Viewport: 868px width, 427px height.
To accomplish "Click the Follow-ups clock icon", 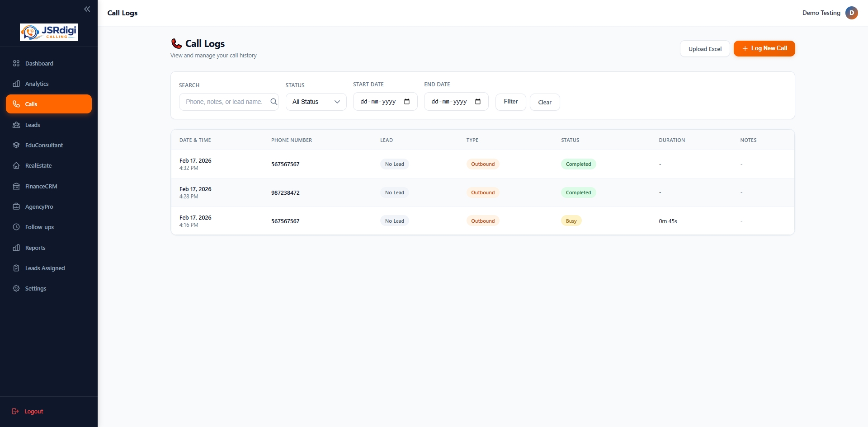I will pyautogui.click(x=16, y=227).
